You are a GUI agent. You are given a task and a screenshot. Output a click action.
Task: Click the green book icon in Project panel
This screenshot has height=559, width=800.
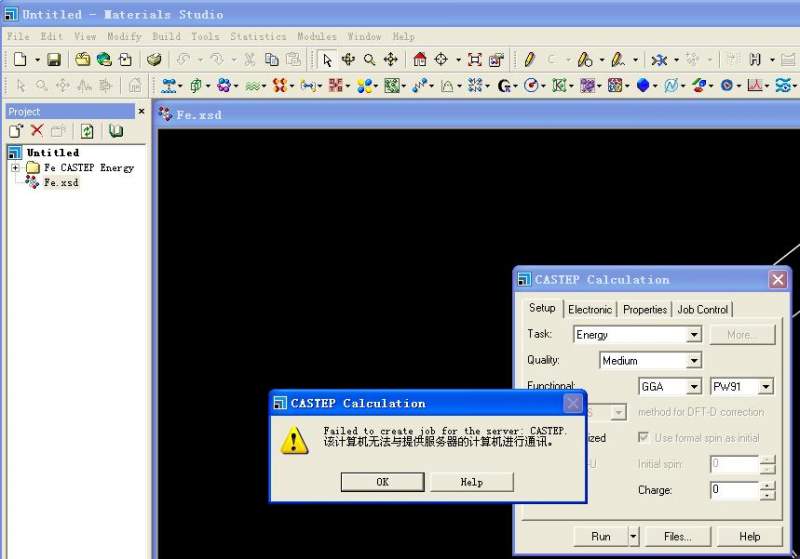pos(116,131)
